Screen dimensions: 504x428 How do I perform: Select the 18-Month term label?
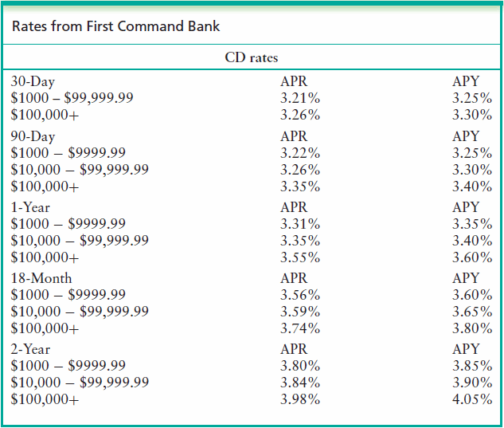click(41, 278)
